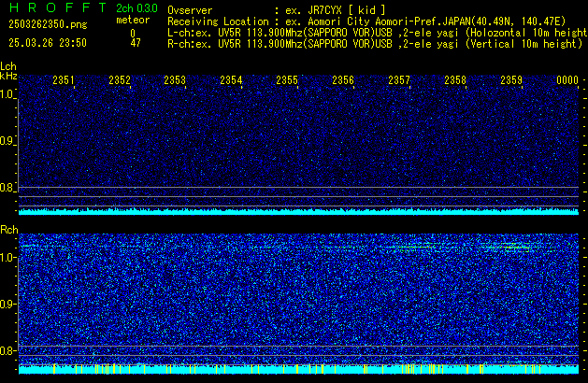
Task: Click the 2357 time marker
Action: click(x=399, y=80)
